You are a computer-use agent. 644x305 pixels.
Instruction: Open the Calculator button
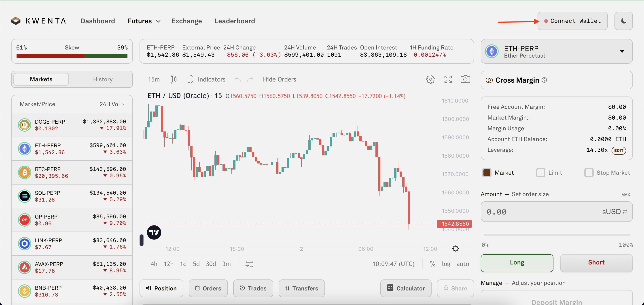click(406, 288)
